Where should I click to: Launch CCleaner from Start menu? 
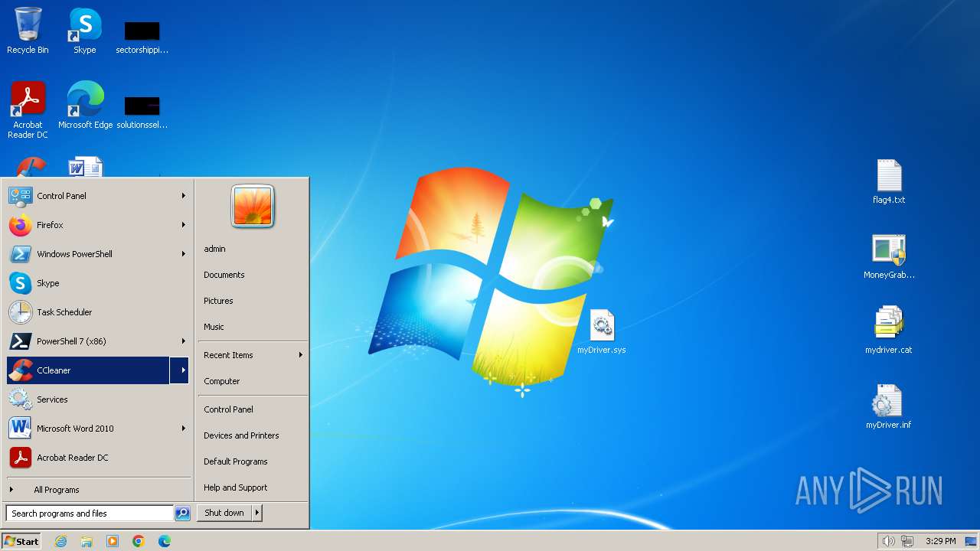[88, 370]
